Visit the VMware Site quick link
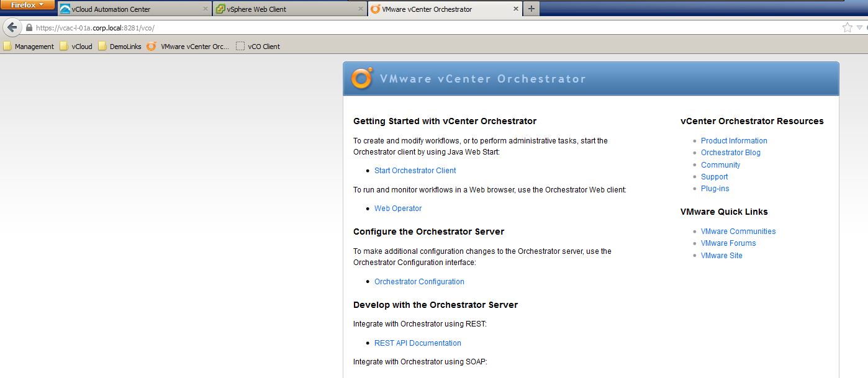 [721, 256]
